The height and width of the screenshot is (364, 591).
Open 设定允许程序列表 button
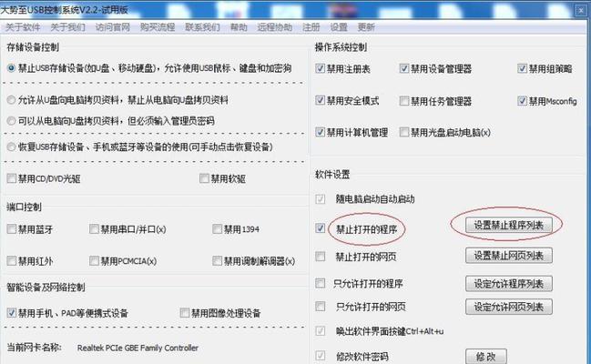click(509, 284)
